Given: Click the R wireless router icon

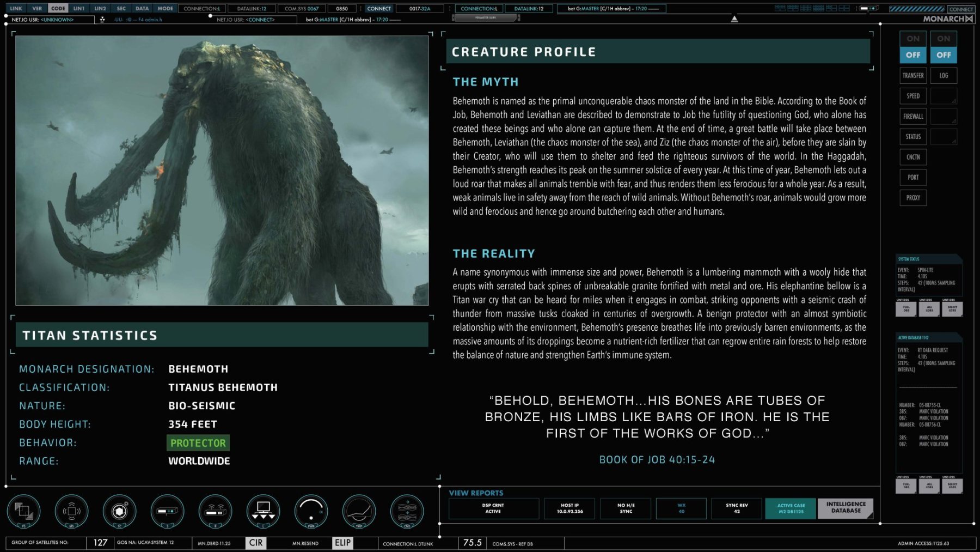Looking at the screenshot, I should (215, 511).
